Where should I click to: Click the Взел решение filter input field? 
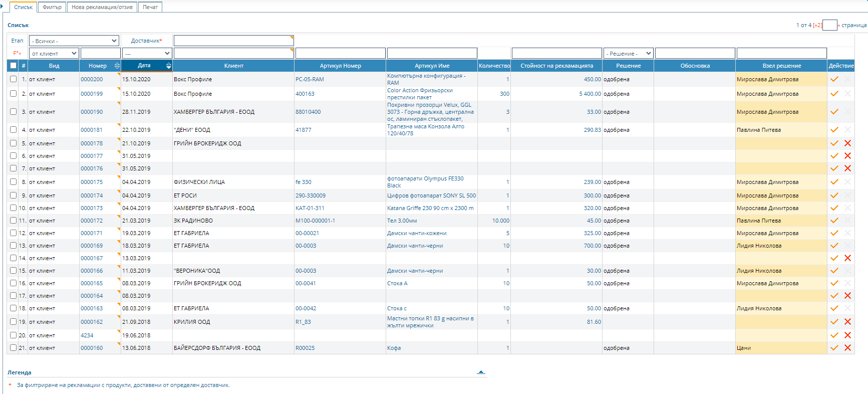coord(782,53)
